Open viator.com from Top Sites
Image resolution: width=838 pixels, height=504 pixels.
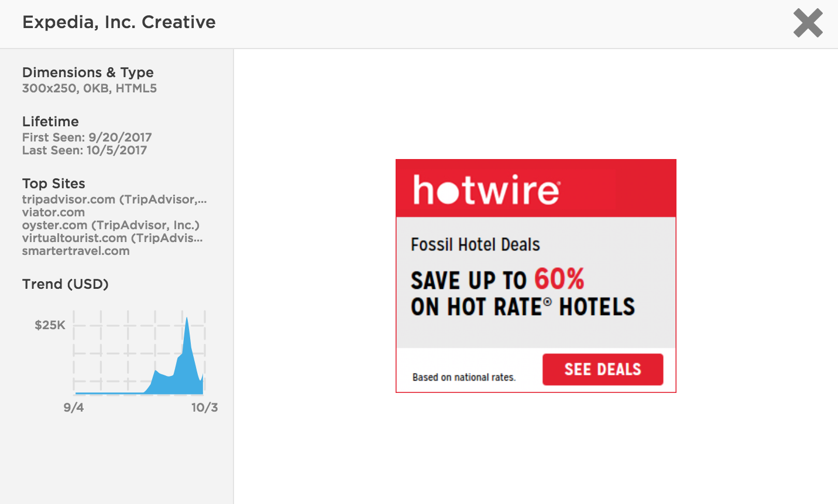click(53, 212)
